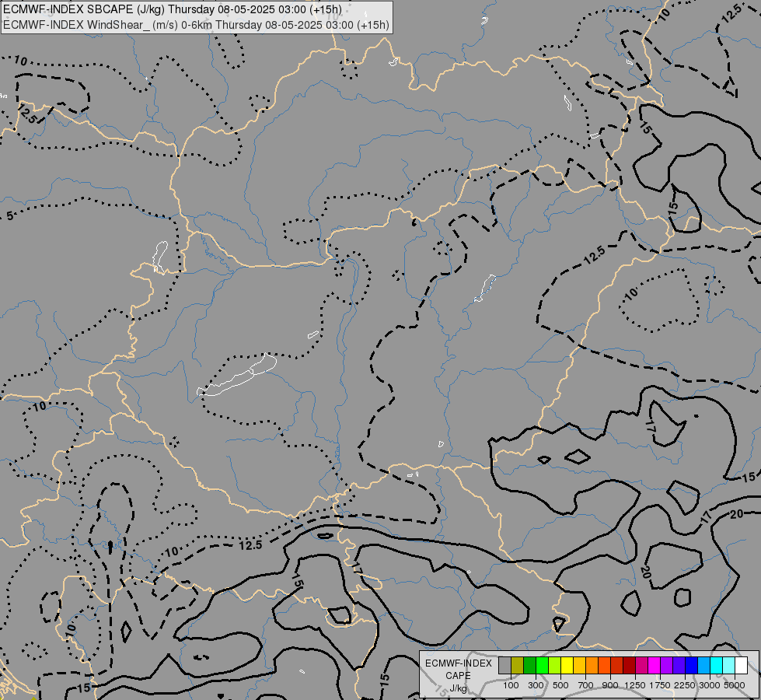Select the brick red legend swatch
Screen dimensions: 761x700
click(617, 666)
